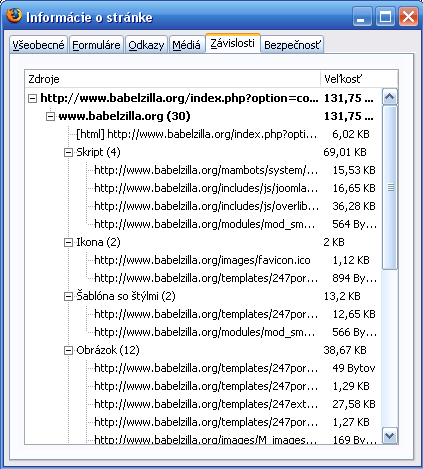Click the scrollbar up arrow
This screenshot has width=423, height=469.
pyautogui.click(x=390, y=97)
